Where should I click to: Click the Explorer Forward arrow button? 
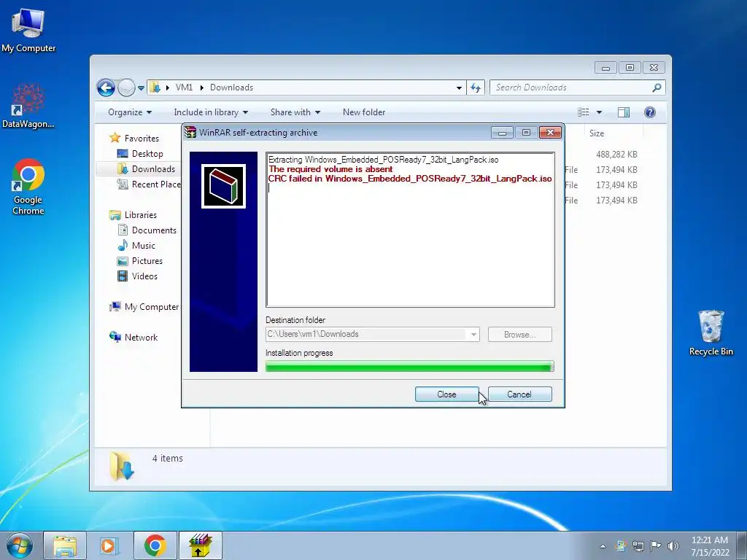[126, 87]
